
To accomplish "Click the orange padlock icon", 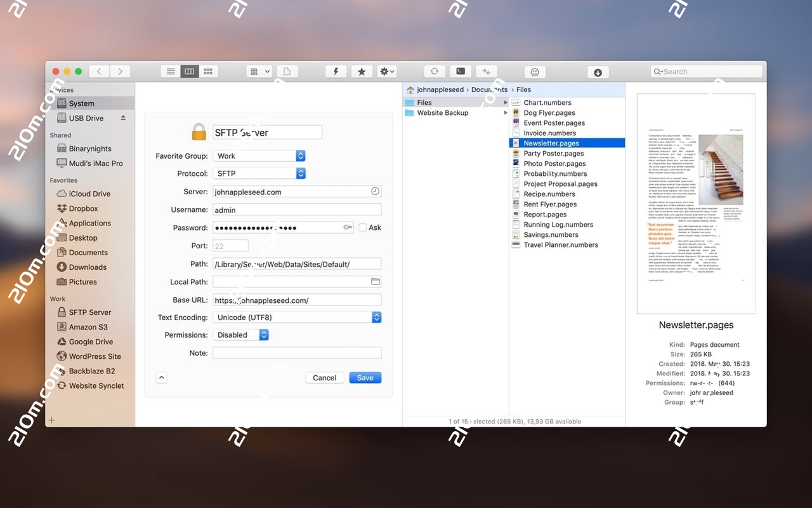I will point(199,131).
